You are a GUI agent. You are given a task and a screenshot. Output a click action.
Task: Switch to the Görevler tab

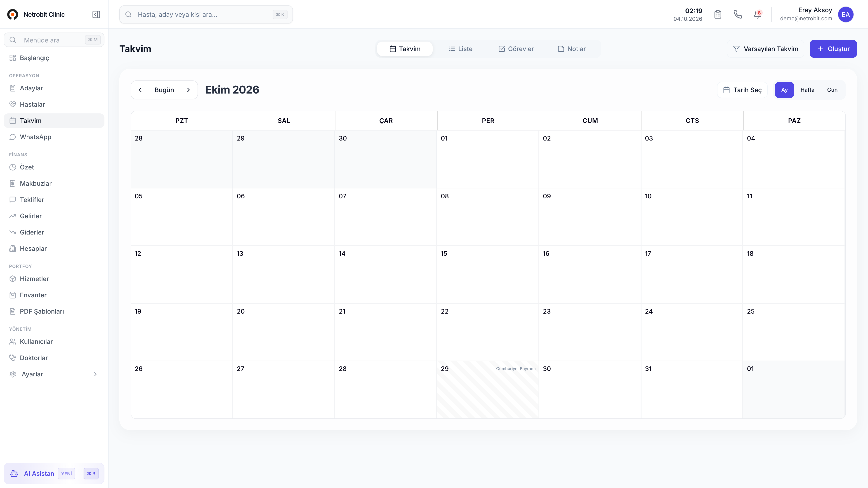(x=516, y=49)
